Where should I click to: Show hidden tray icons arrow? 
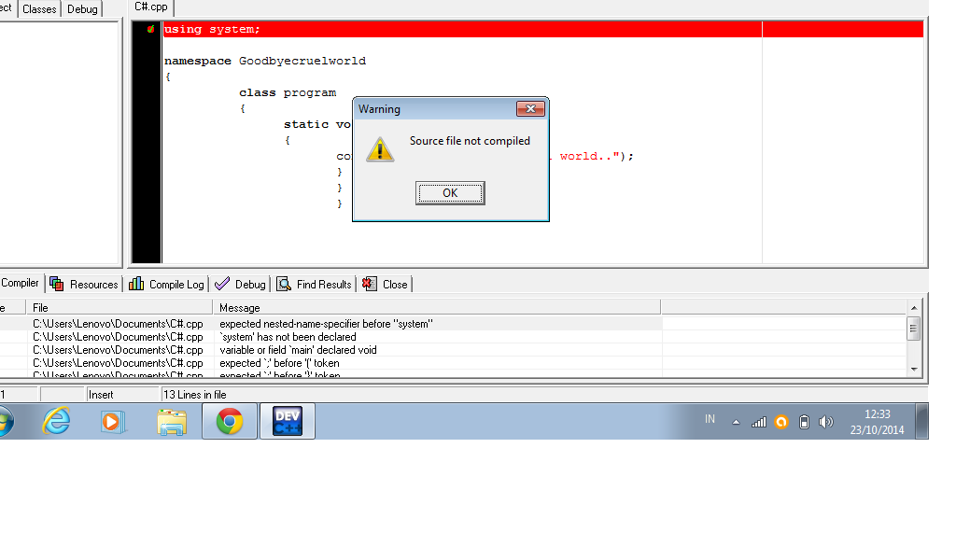tap(736, 422)
